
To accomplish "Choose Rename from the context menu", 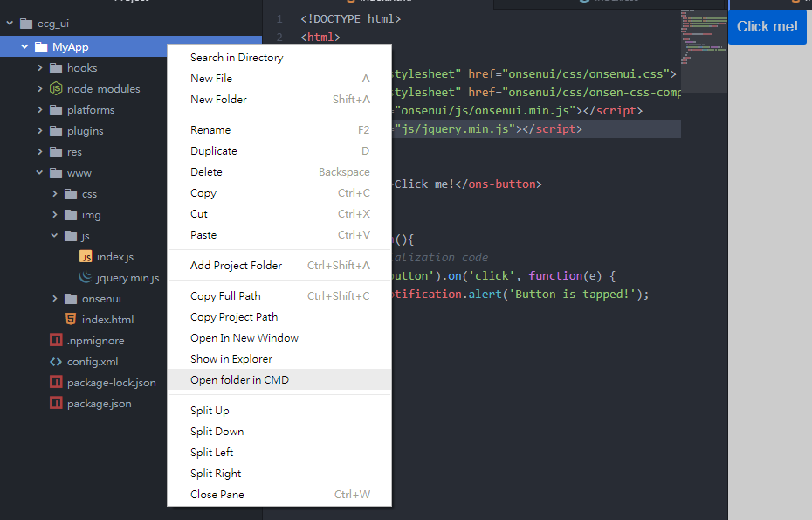I will (279, 130).
